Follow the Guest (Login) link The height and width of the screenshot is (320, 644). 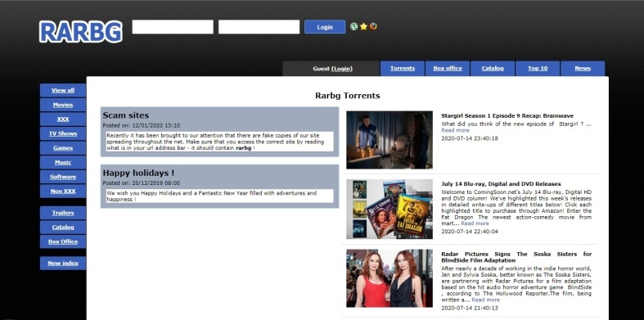click(342, 69)
